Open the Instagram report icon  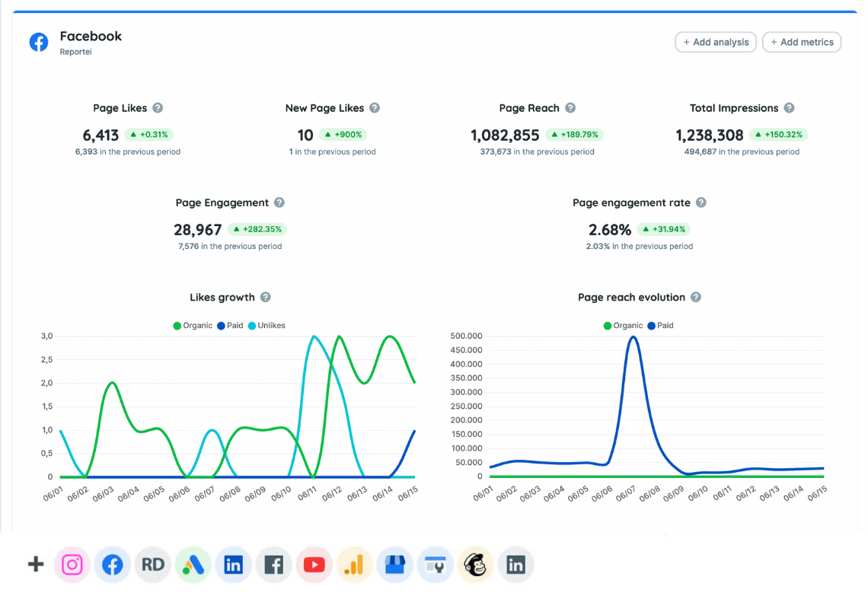click(x=72, y=565)
